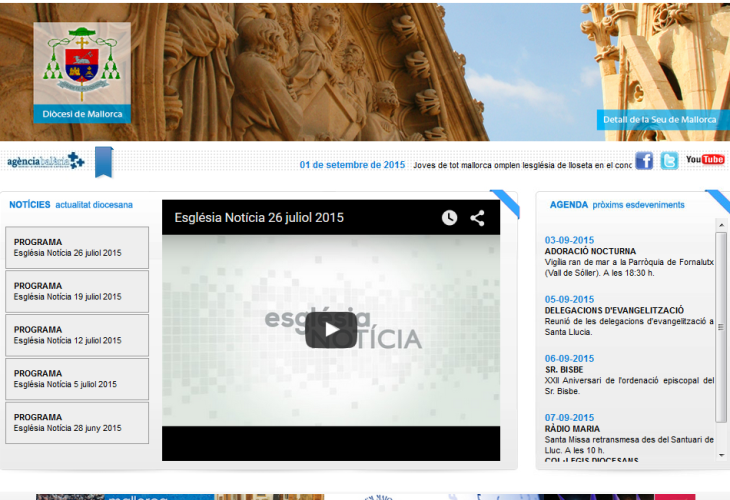Viewport: 730px width, 500px height.
Task: Select programa Església Notícia 12 juliol 2015
Action: coord(77,335)
